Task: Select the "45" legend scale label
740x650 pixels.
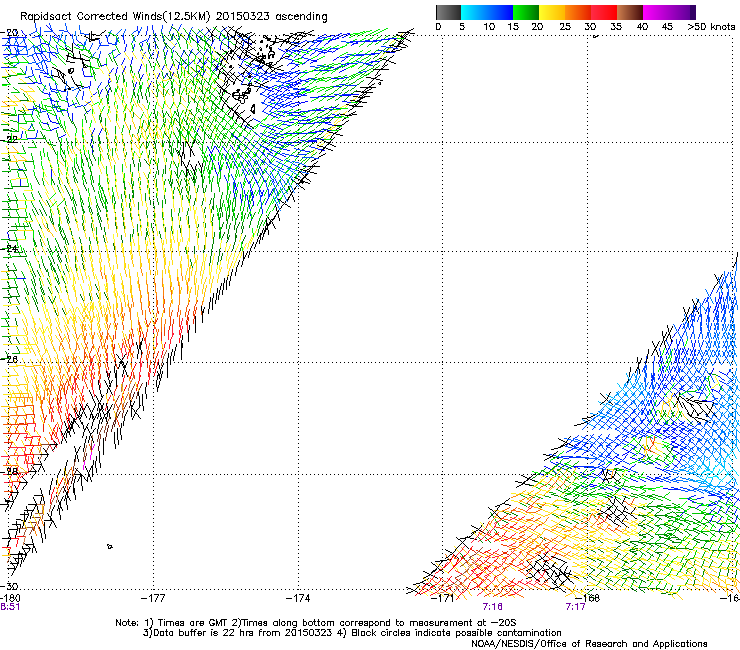Action: tap(667, 27)
